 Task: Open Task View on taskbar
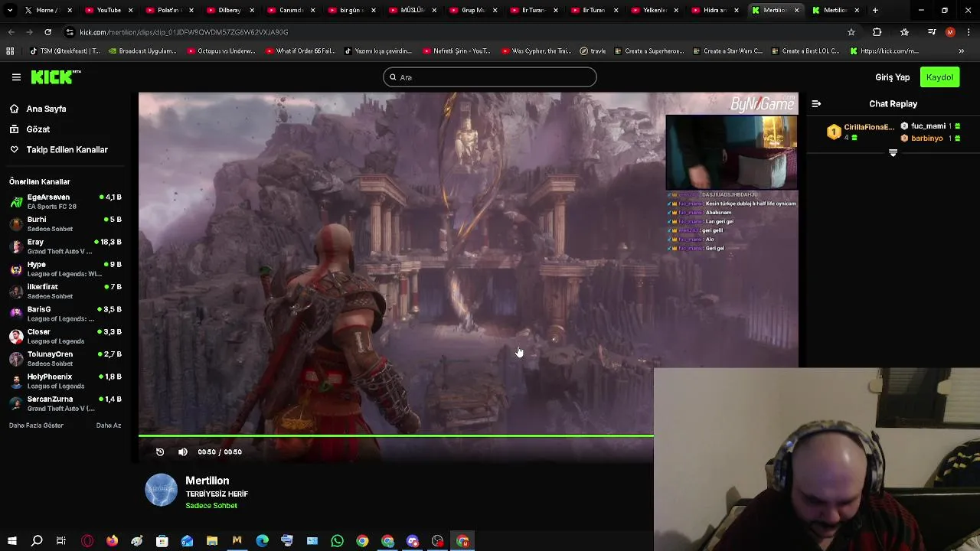61,541
